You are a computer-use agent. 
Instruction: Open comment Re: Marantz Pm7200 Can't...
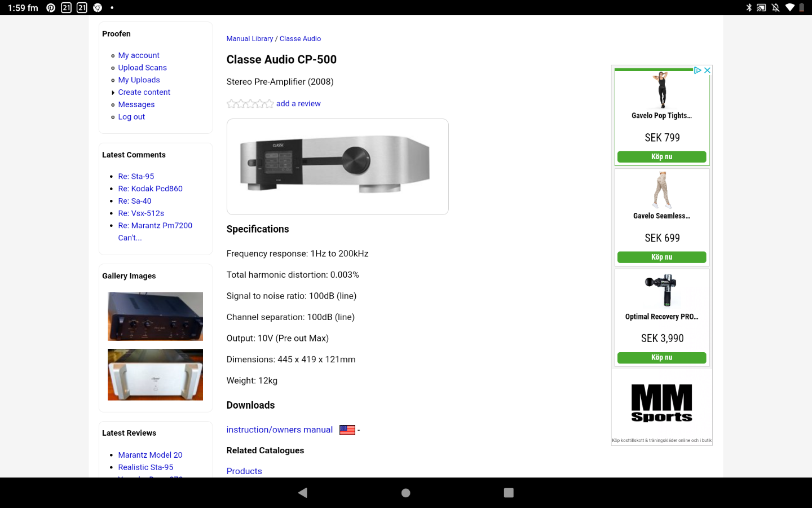point(155,232)
